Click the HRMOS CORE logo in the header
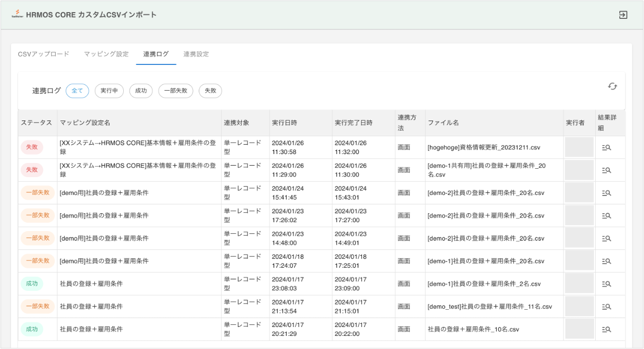The image size is (644, 349). [x=17, y=15]
